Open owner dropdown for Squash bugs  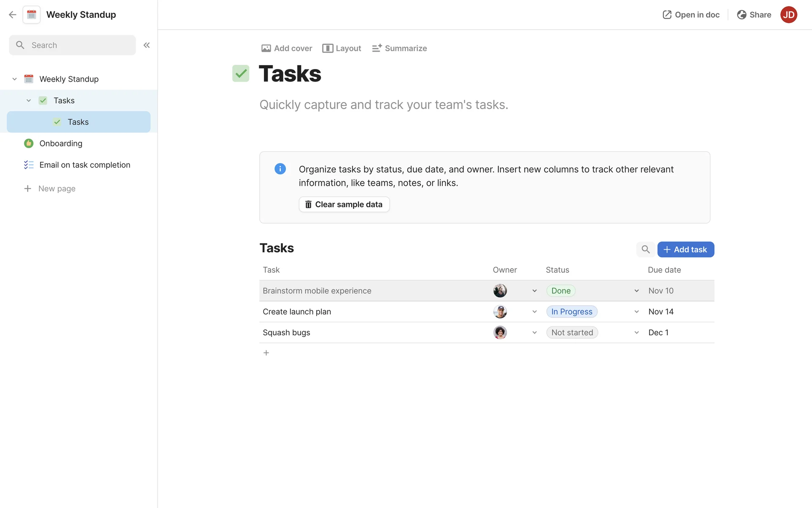click(535, 333)
